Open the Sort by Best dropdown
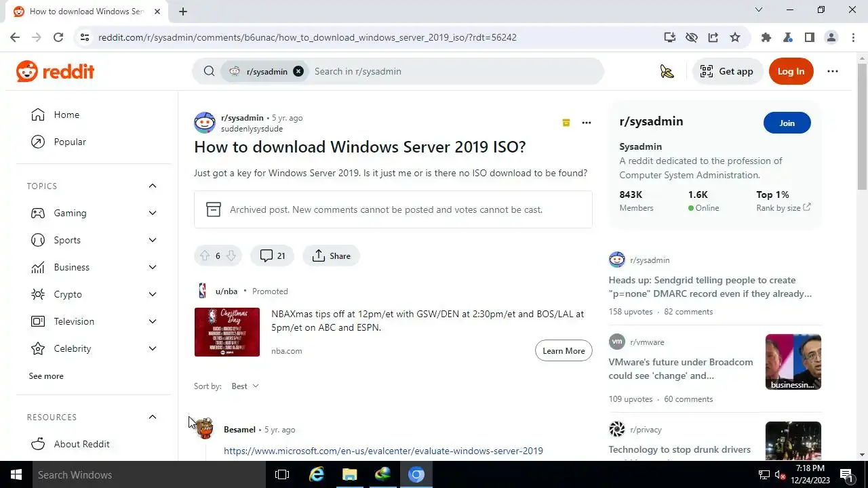The height and width of the screenshot is (488, 868). click(x=245, y=386)
